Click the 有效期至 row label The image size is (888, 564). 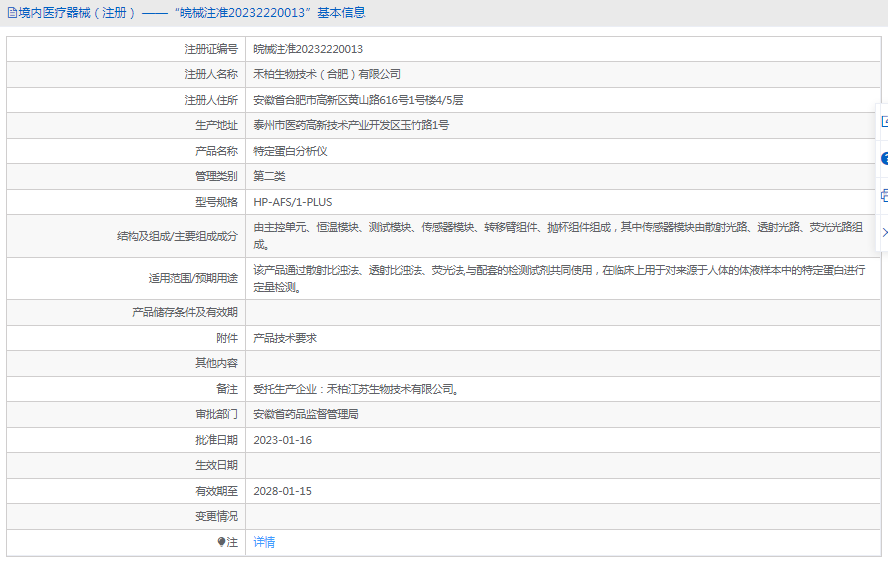click(x=216, y=491)
